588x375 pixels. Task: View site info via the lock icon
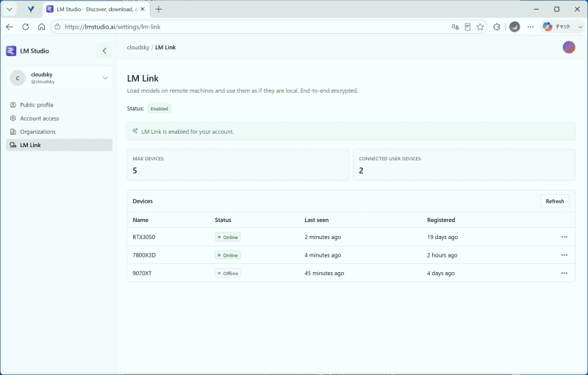57,27
